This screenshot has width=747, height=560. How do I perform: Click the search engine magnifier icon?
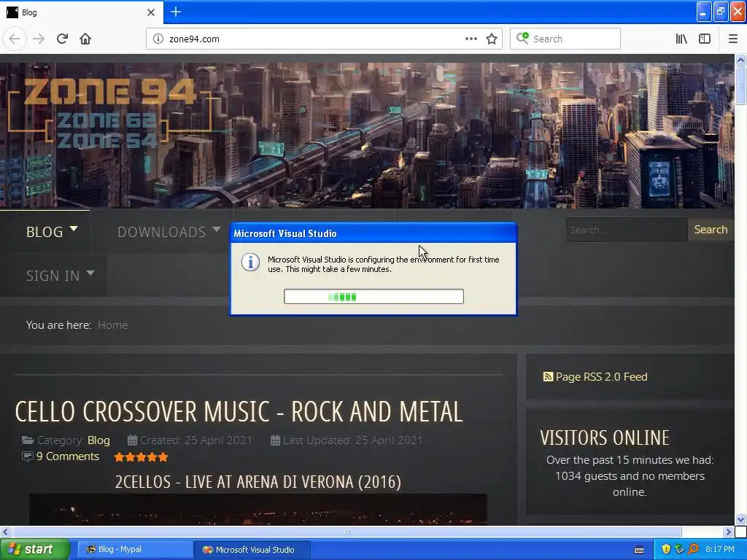522,38
